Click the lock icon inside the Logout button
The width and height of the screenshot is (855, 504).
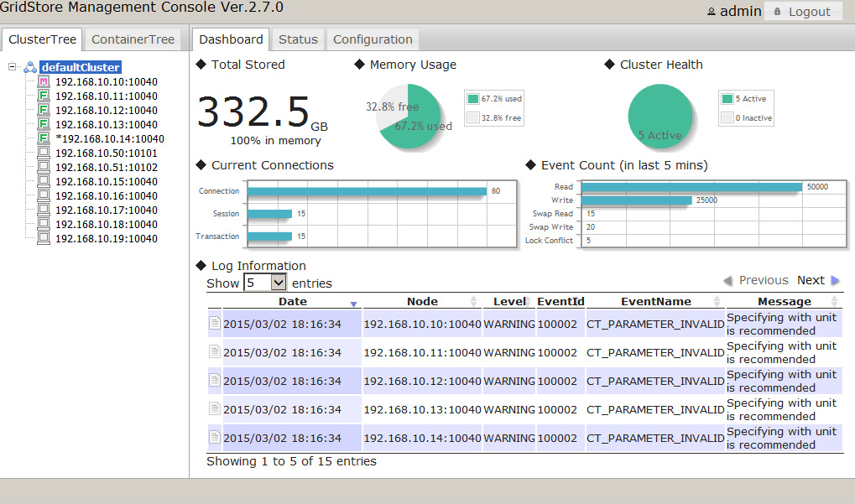point(777,11)
